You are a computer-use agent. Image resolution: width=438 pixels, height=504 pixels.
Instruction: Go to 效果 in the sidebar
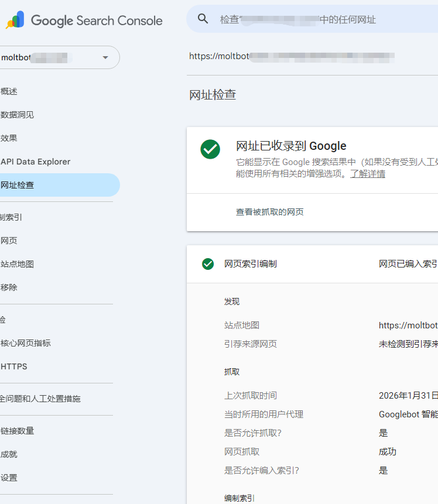click(x=9, y=138)
